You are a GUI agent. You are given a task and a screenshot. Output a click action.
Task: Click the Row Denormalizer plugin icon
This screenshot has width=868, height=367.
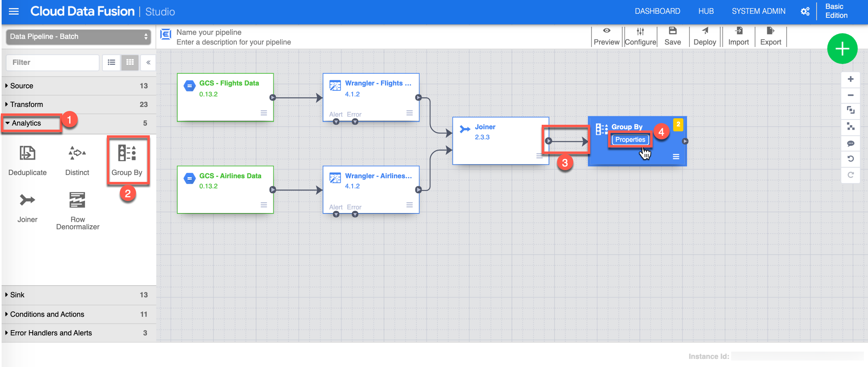click(77, 201)
